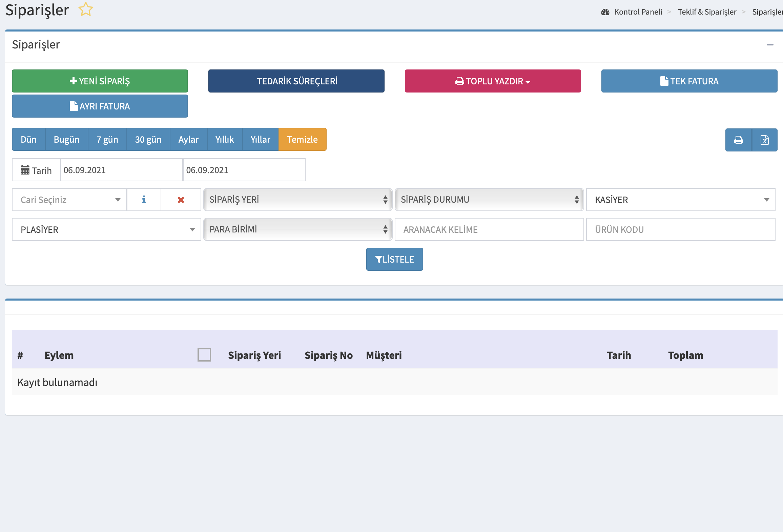The image size is (783, 532).
Task: Click the Excel export icon button
Action: [764, 140]
